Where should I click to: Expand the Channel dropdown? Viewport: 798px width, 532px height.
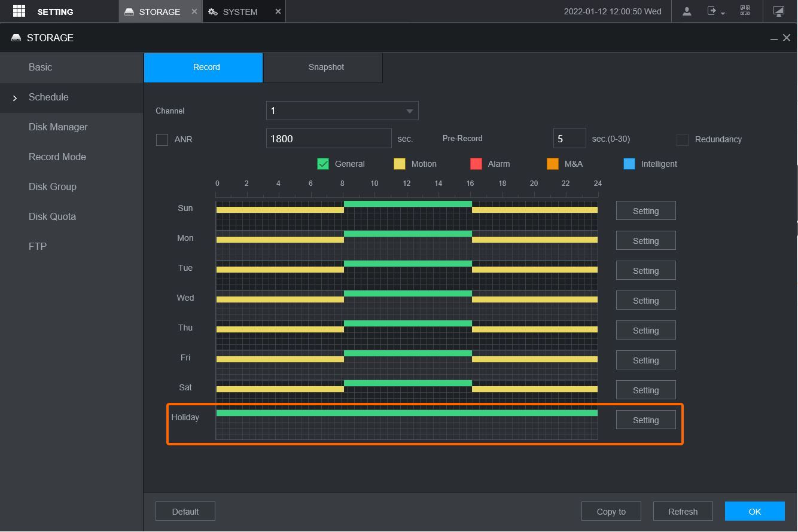(342, 111)
